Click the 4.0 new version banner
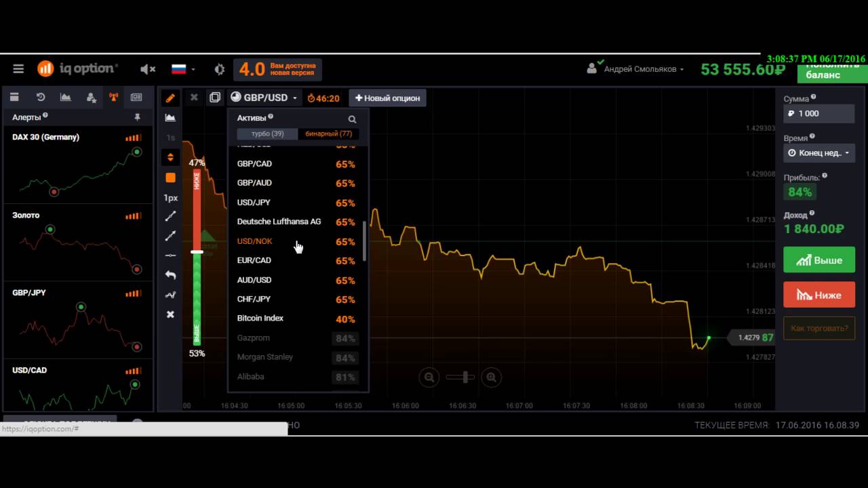This screenshot has width=868, height=488. point(277,69)
